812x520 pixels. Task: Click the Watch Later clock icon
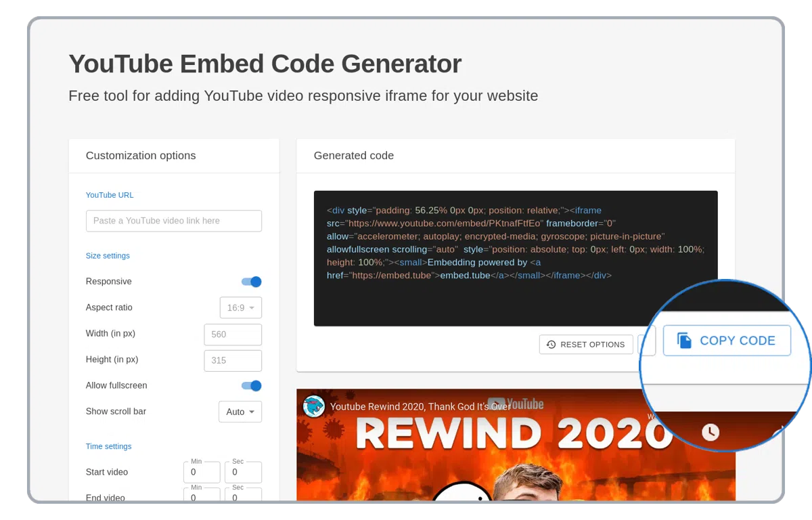(710, 432)
